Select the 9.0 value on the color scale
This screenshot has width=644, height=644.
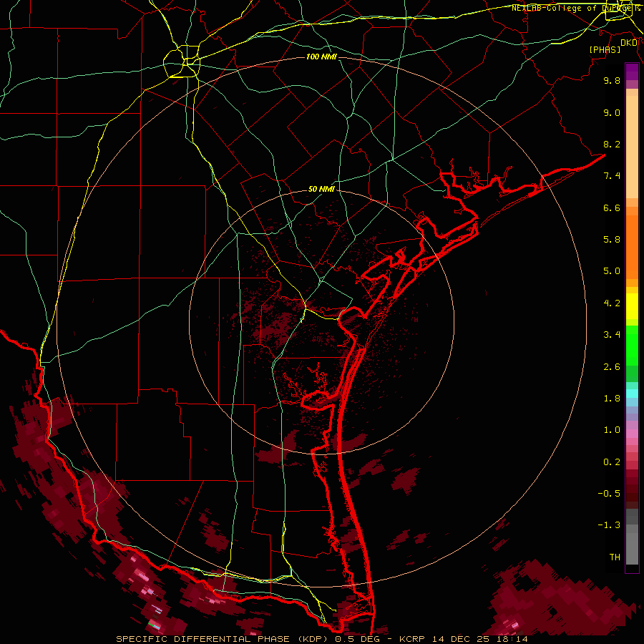612,112
